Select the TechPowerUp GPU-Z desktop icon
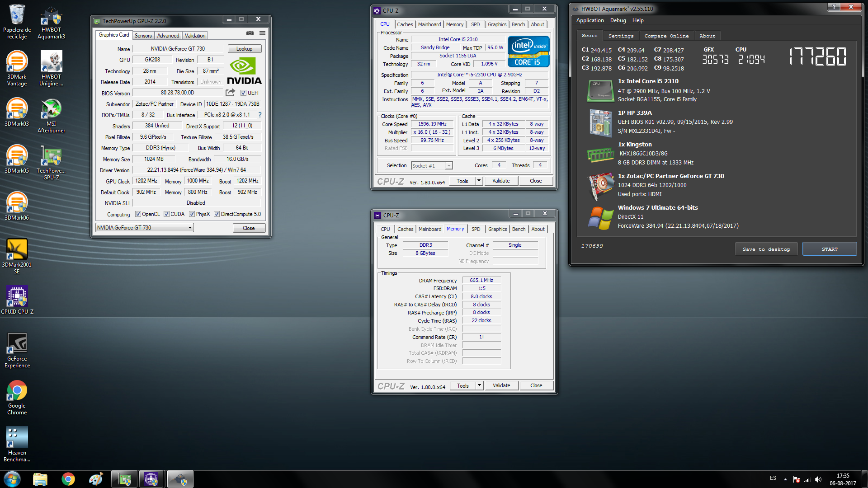Image resolution: width=868 pixels, height=488 pixels. pyautogui.click(x=51, y=162)
